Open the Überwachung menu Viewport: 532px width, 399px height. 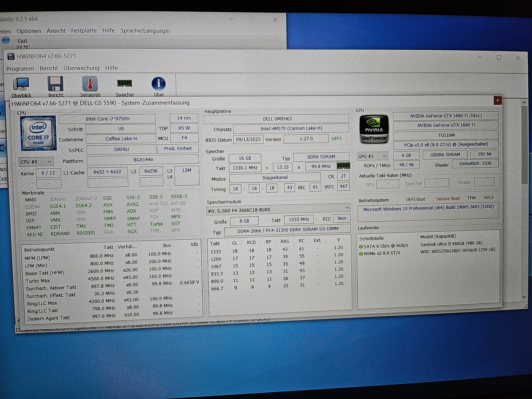(x=81, y=68)
